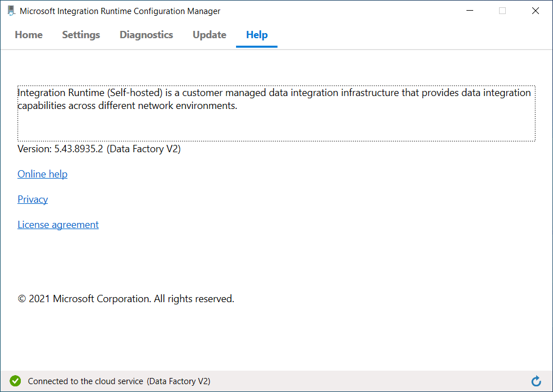This screenshot has height=392, width=553.
Task: Click the green connected status checkmark icon
Action: pyautogui.click(x=15, y=381)
